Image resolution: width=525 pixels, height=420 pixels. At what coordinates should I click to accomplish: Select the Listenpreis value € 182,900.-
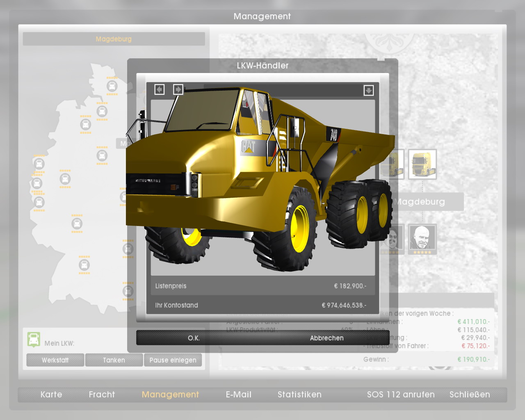pyautogui.click(x=350, y=286)
